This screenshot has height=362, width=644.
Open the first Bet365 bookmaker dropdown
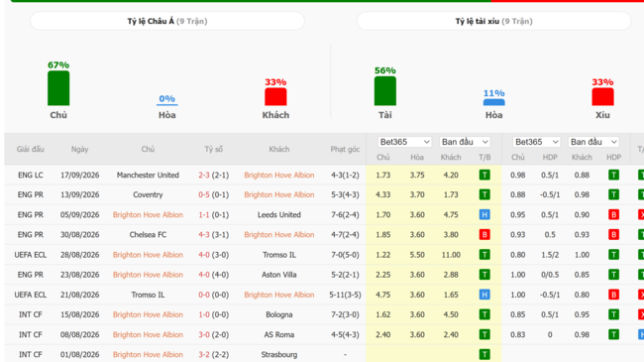click(404, 142)
